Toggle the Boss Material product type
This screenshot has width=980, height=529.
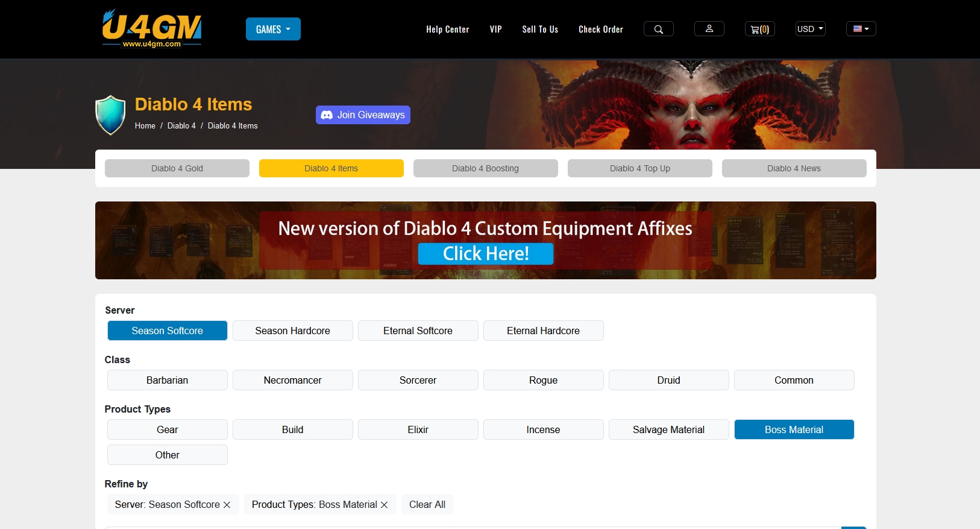click(x=794, y=429)
